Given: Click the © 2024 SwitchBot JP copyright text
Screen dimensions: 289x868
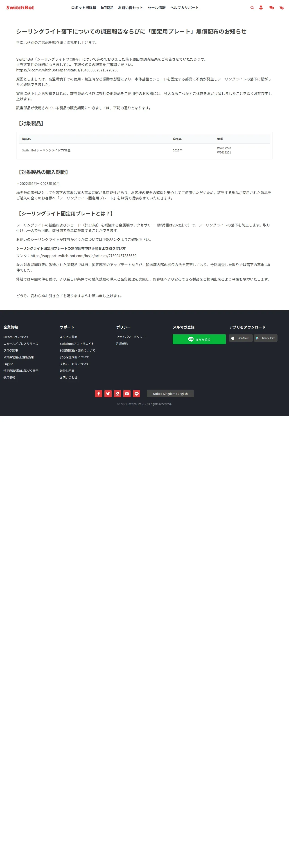Looking at the screenshot, I should [144, 404].
